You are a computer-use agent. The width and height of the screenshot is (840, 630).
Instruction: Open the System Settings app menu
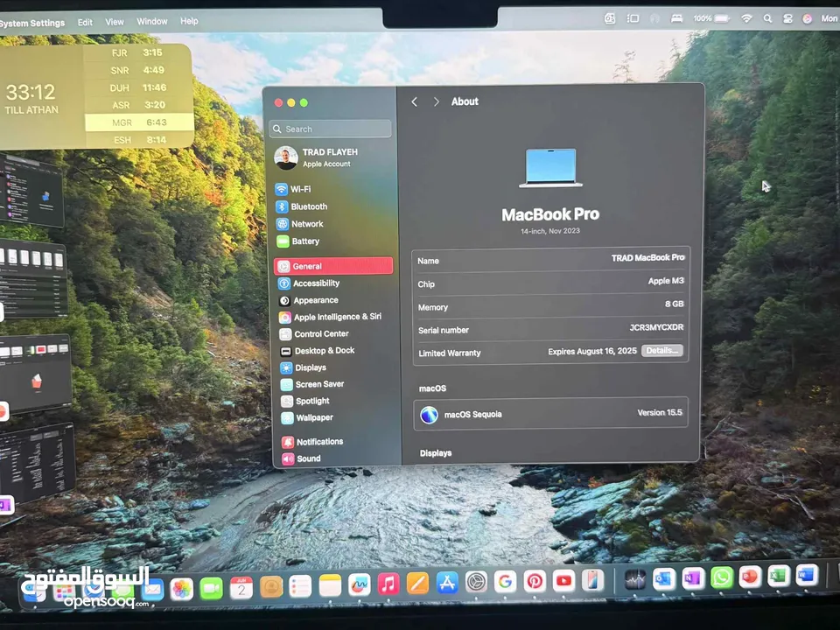(31, 24)
